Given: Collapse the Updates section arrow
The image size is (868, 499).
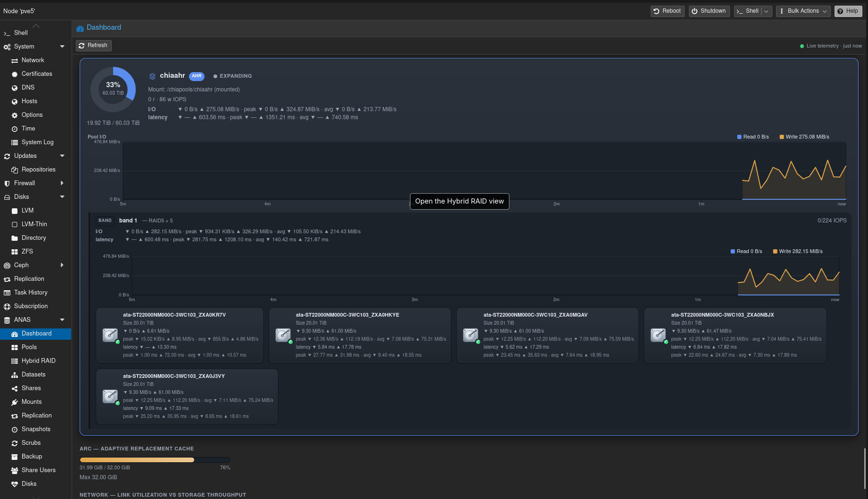Looking at the screenshot, I should pyautogui.click(x=62, y=155).
